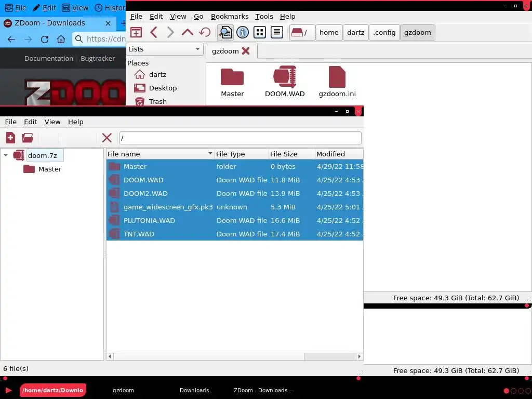The width and height of the screenshot is (532, 399).
Task: Click the open archive folder icon
Action: coord(28,138)
